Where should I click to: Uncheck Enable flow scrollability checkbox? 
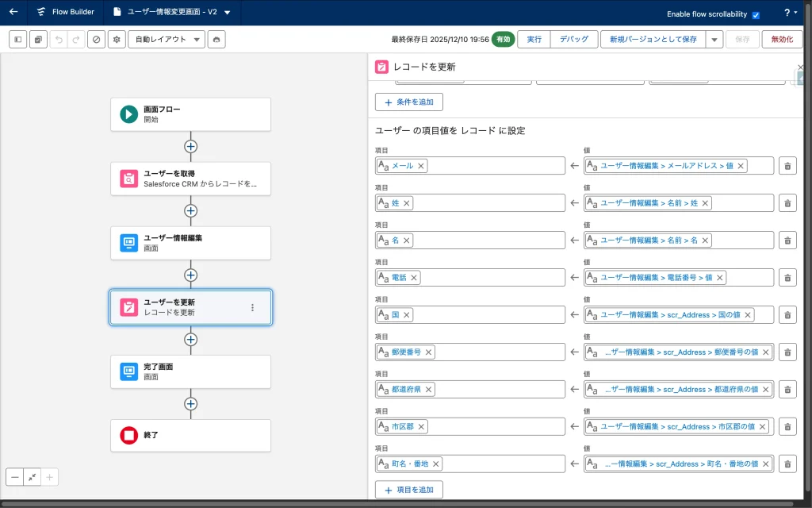(x=756, y=15)
